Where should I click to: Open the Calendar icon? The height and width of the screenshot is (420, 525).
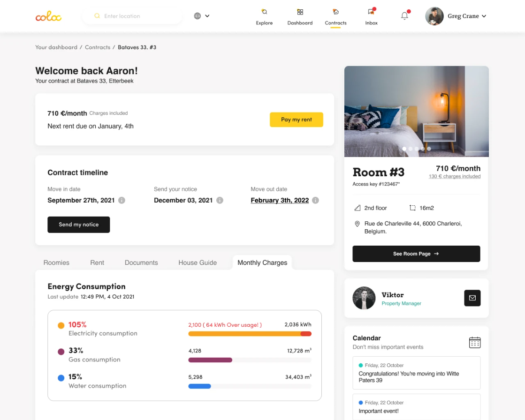[475, 342]
